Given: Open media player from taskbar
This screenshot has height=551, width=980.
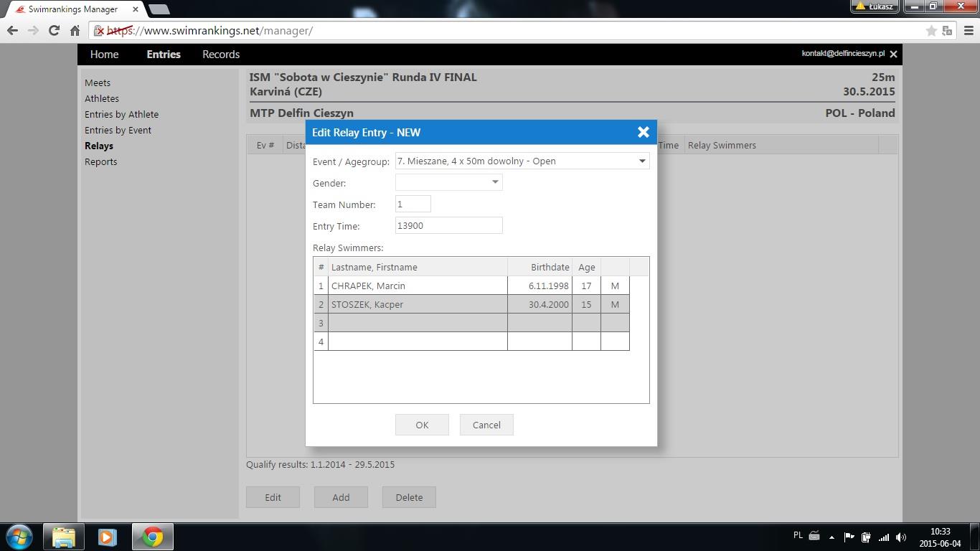Looking at the screenshot, I should pos(108,537).
